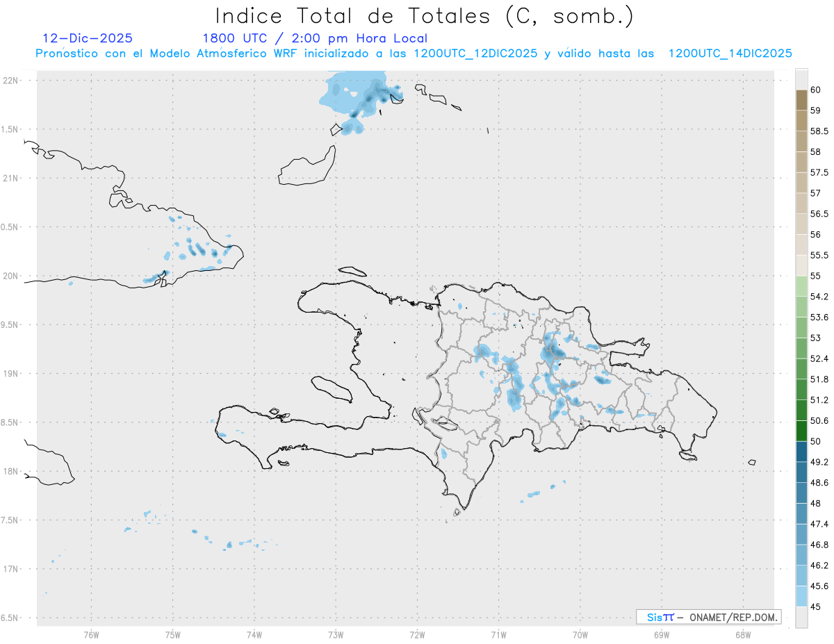The height and width of the screenshot is (644, 834).
Task: Click the longitude label '73W'
Action: (x=336, y=634)
